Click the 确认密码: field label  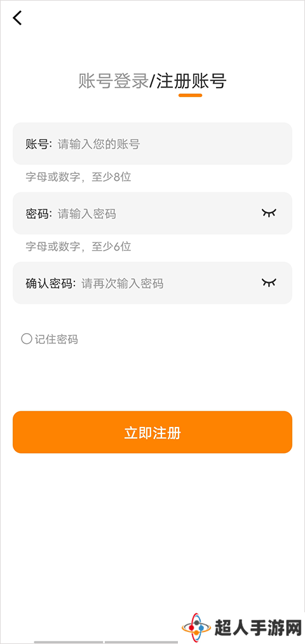click(51, 284)
